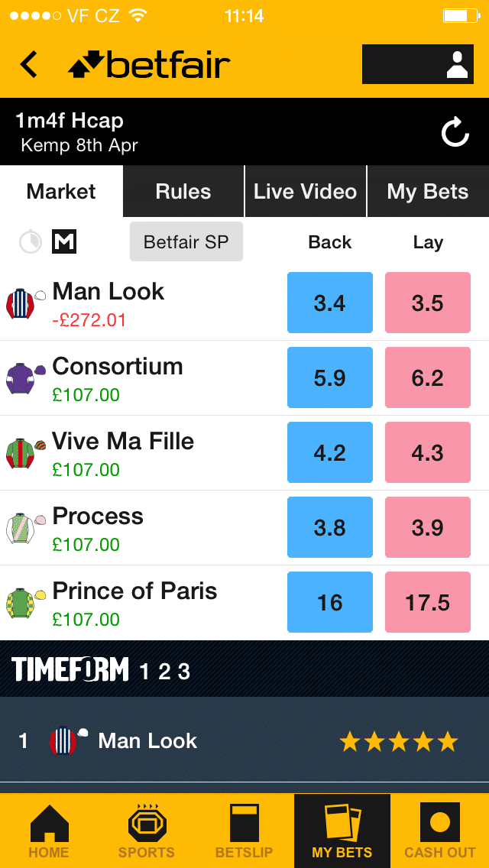Tap the black M market icon
This screenshot has width=489, height=868.
pyautogui.click(x=64, y=242)
